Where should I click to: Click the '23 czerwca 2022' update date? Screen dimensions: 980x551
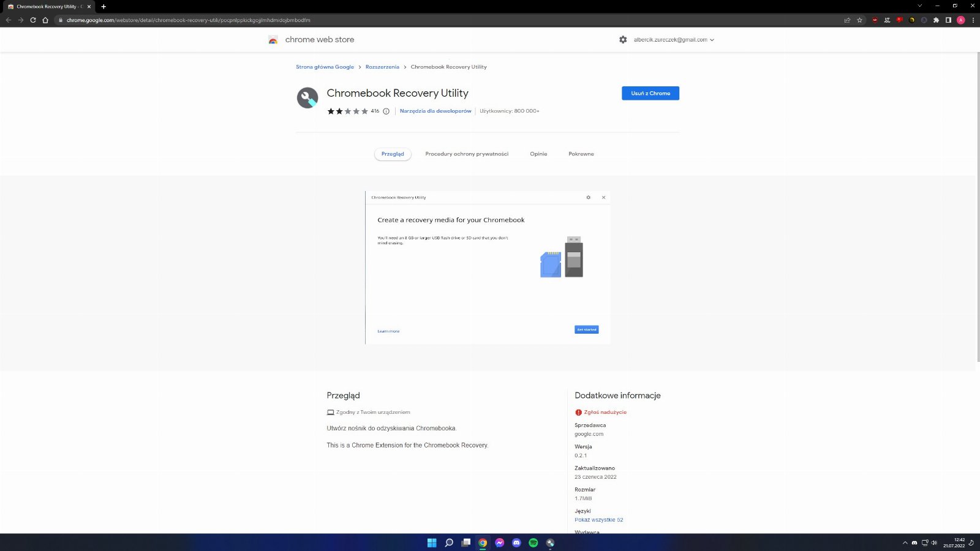[595, 477]
